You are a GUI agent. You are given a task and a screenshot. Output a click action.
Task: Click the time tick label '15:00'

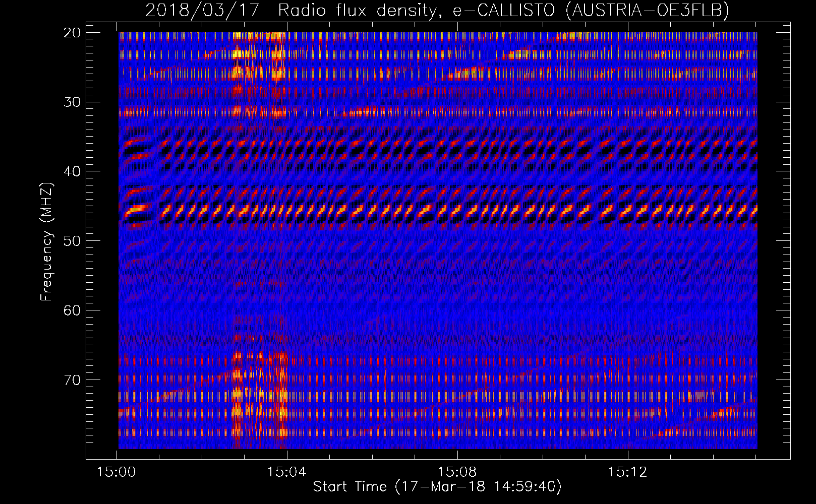tap(117, 472)
